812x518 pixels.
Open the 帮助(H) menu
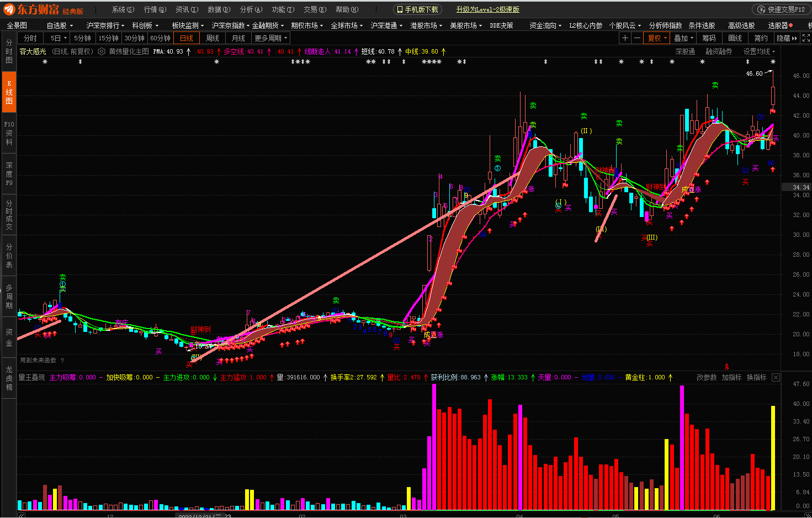[347, 9]
